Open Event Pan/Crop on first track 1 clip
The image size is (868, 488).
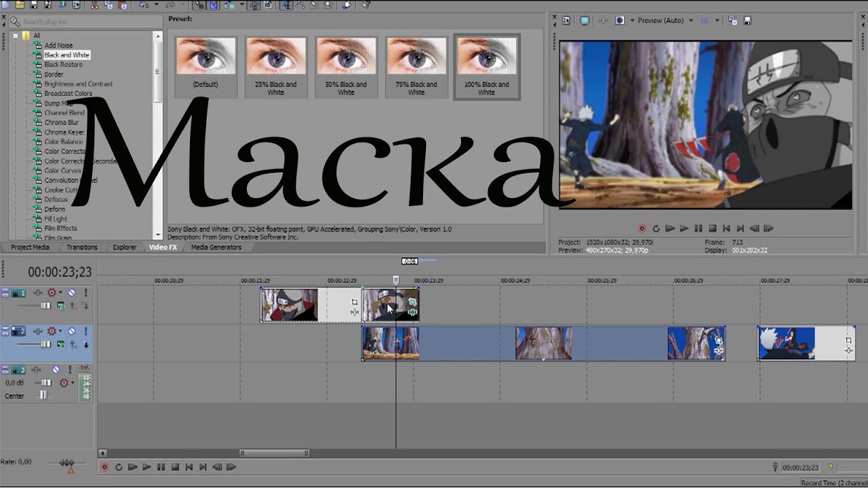coord(355,302)
